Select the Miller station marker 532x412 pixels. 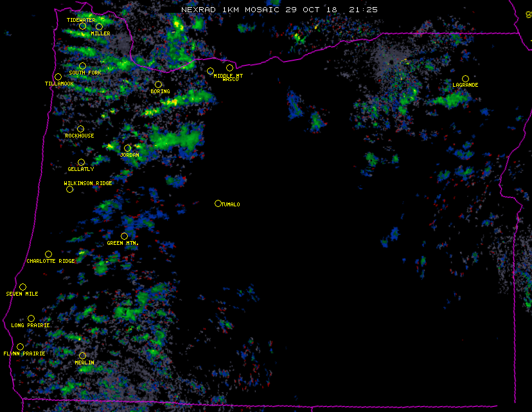99,27
